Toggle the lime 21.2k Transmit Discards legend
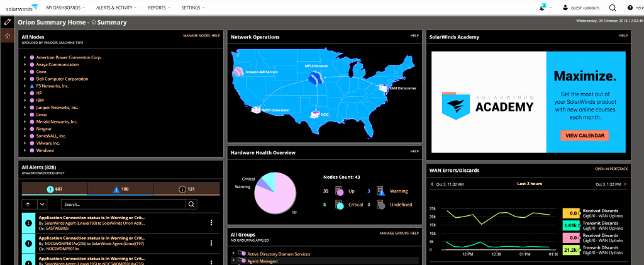 571,249
